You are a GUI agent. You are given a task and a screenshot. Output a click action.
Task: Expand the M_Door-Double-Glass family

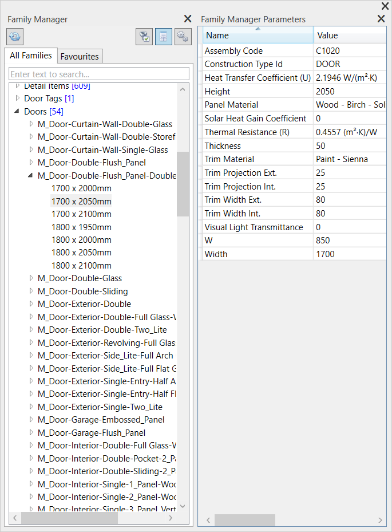31,278
